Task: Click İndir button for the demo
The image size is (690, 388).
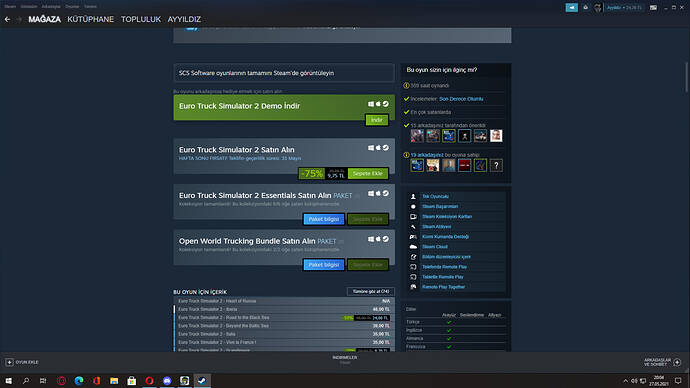Action: (377, 120)
